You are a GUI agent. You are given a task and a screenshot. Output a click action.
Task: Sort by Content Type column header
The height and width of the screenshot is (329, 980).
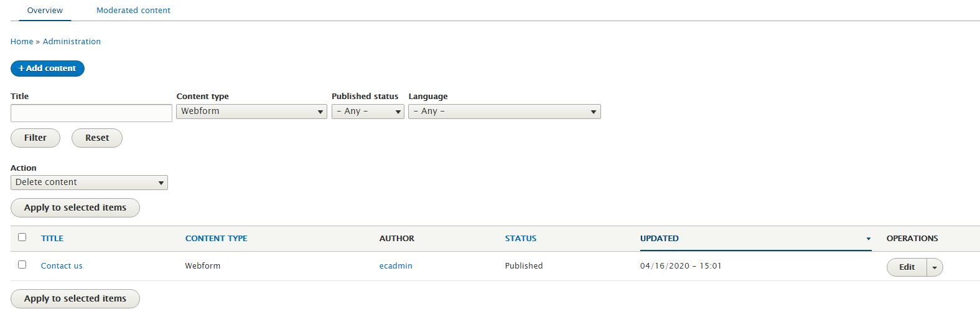216,239
